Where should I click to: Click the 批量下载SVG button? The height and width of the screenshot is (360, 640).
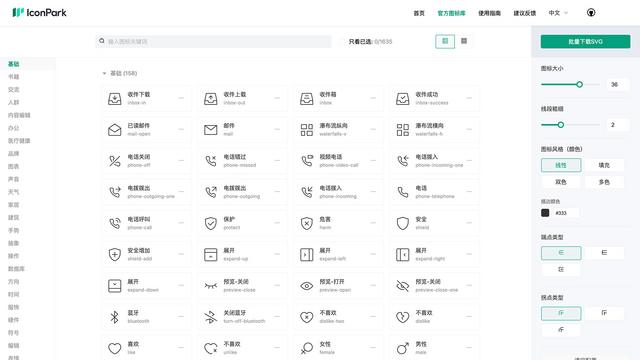click(x=585, y=42)
